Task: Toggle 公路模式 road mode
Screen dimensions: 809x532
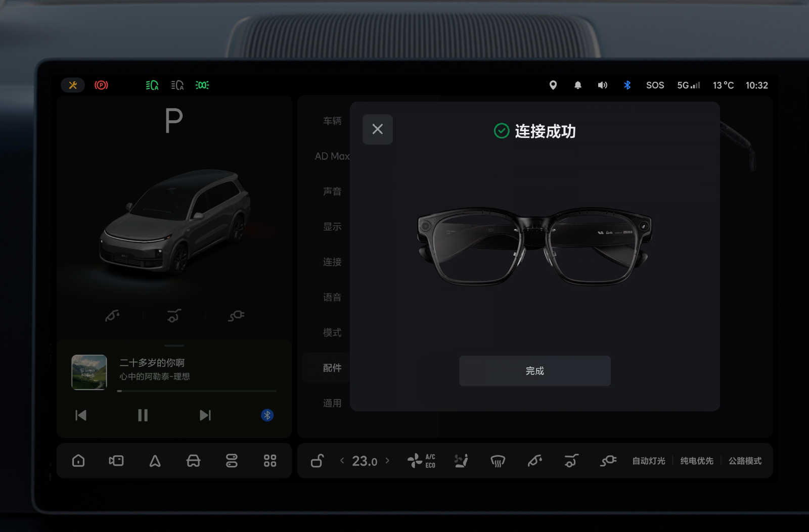Action: (745, 461)
